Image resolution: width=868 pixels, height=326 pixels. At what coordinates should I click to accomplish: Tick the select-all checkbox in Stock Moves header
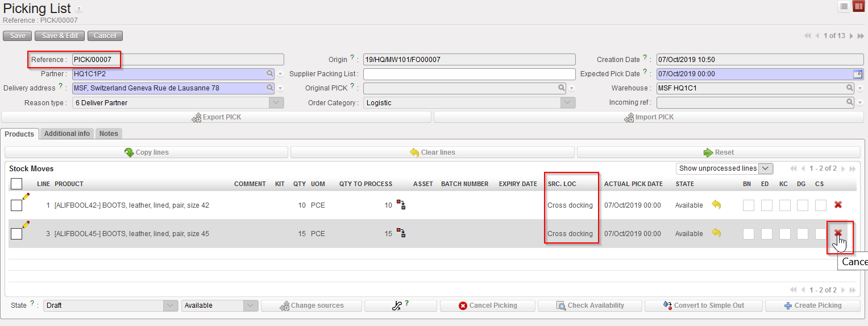(16, 183)
